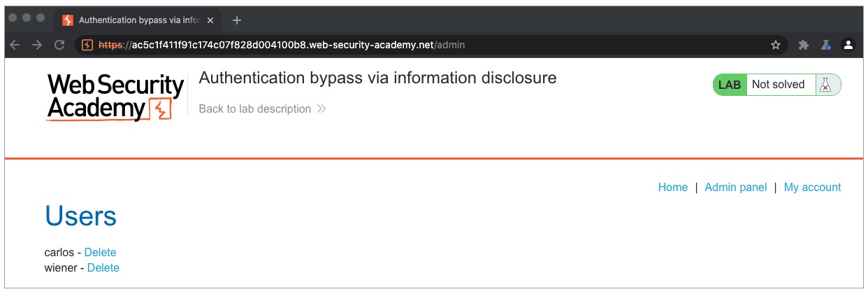Go to Home navigation link
Viewport: 868px width, 294px height.
pos(673,188)
